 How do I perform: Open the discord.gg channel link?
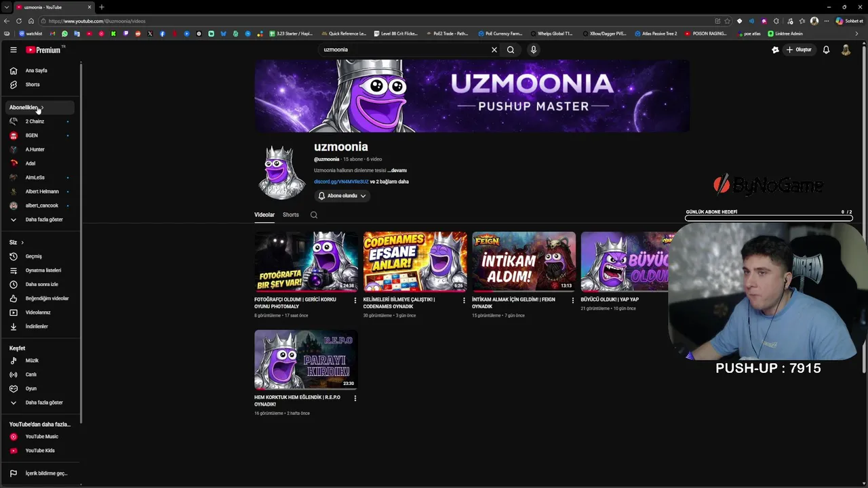[x=341, y=182]
